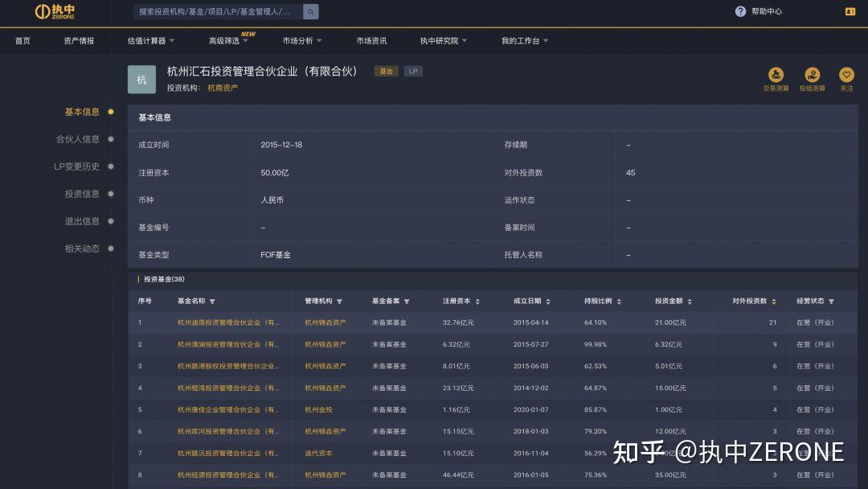Click the 投组测算 icon
This screenshot has width=868, height=489.
[812, 75]
